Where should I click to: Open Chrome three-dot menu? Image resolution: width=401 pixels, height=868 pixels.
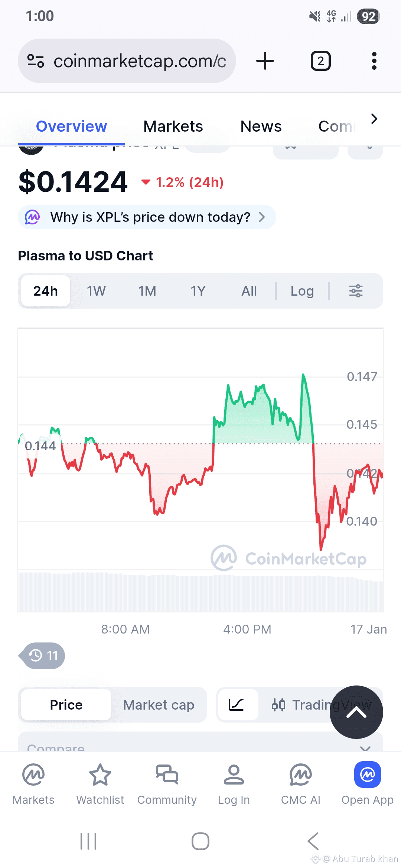click(374, 61)
